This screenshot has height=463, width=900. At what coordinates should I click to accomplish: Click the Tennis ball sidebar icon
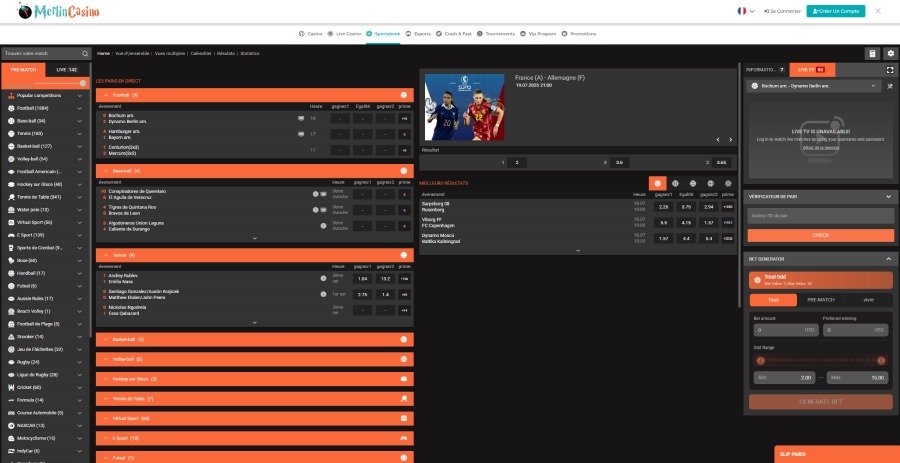pos(11,133)
